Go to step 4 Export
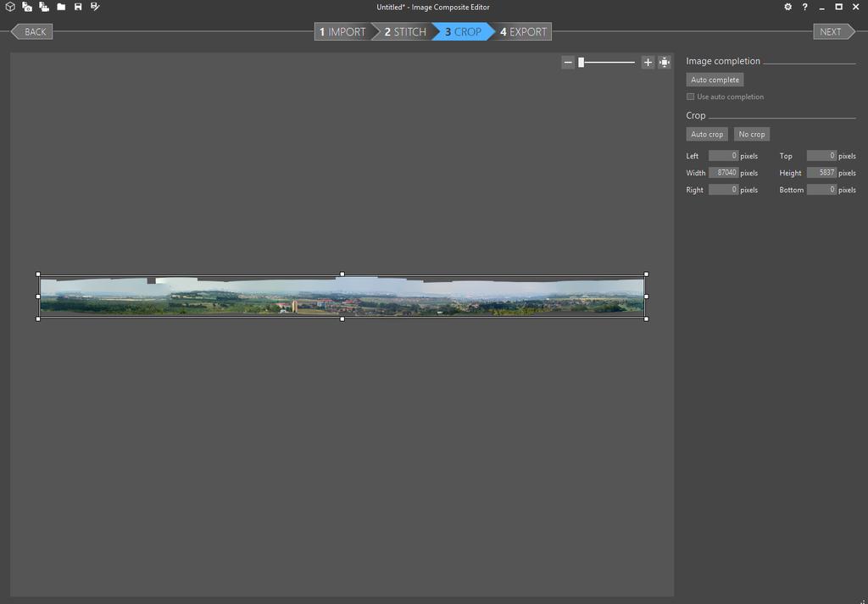Viewport: 868px width, 604px height. point(524,31)
